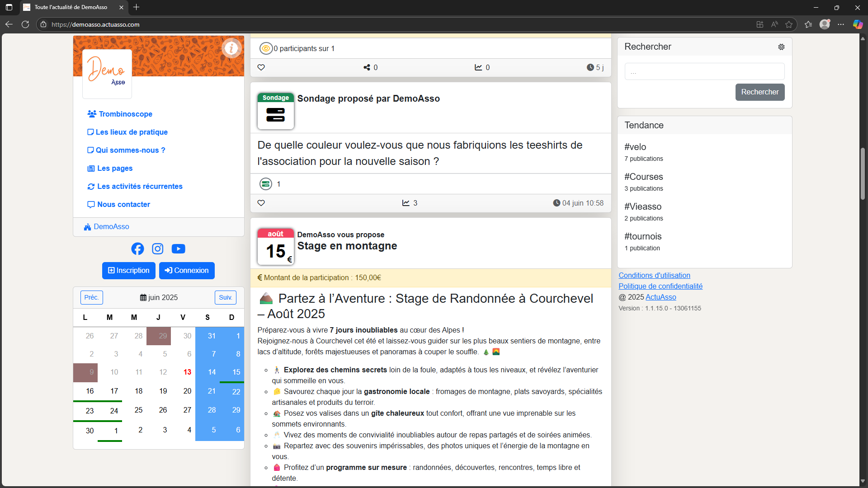This screenshot has height=488, width=868.
Task: Select the poll answer radio option
Action: pos(266,183)
